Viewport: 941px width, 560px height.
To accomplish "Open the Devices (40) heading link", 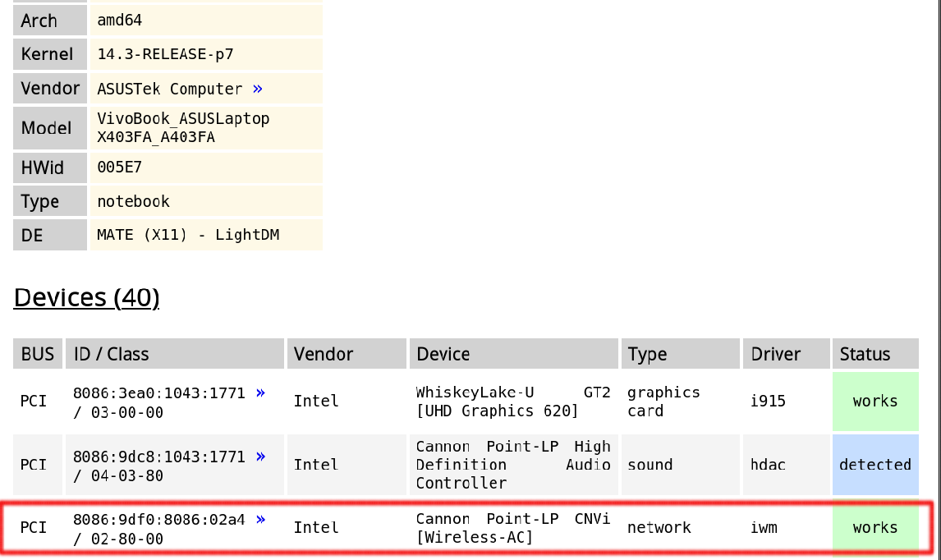I will [x=86, y=297].
